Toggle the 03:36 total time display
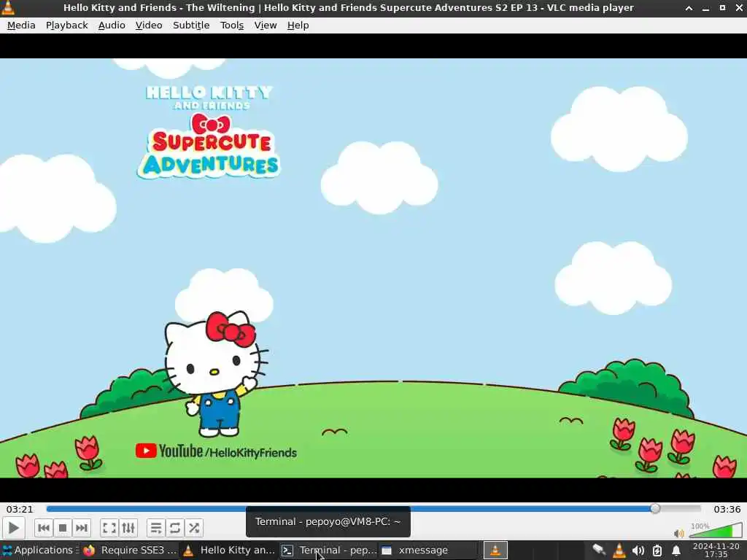 click(727, 509)
